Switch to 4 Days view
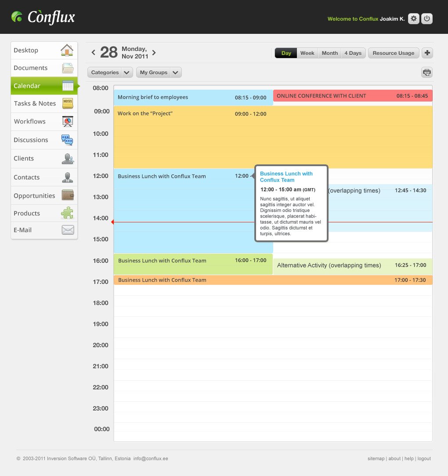The height and width of the screenshot is (476, 448). coord(353,53)
